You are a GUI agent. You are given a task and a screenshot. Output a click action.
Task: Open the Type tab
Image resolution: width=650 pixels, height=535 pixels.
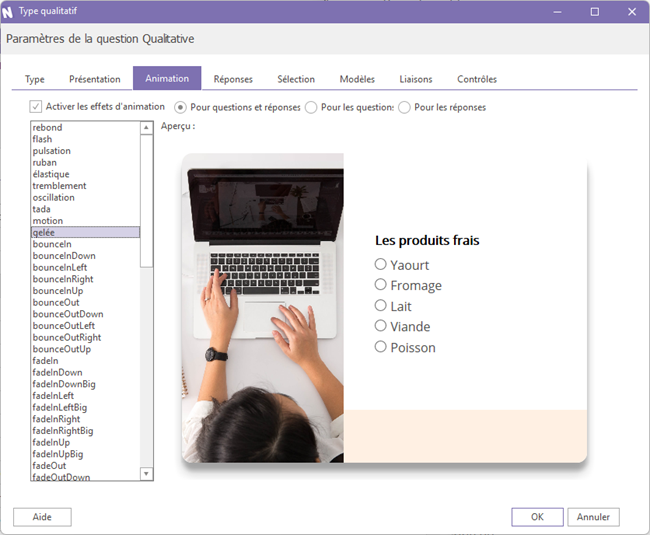pos(35,79)
